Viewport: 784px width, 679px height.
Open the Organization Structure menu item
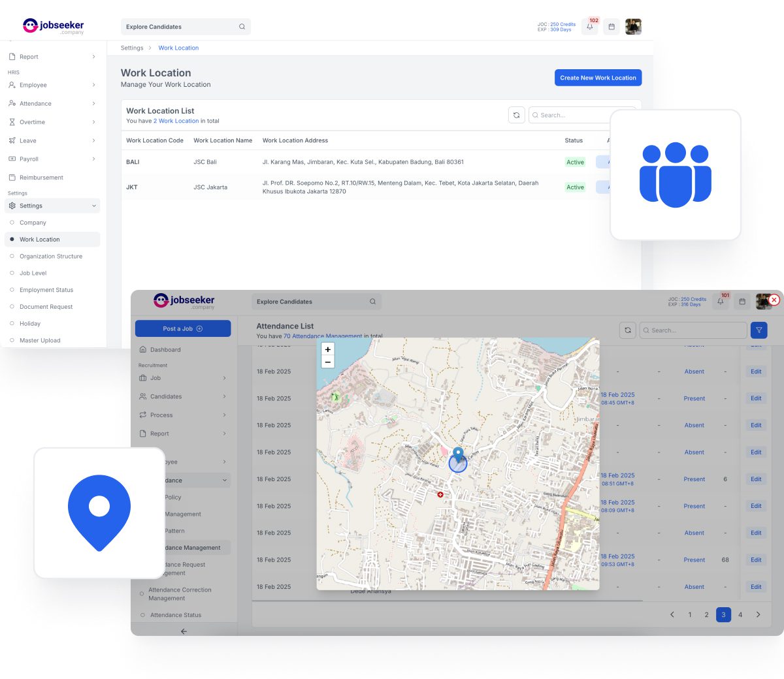coord(52,256)
